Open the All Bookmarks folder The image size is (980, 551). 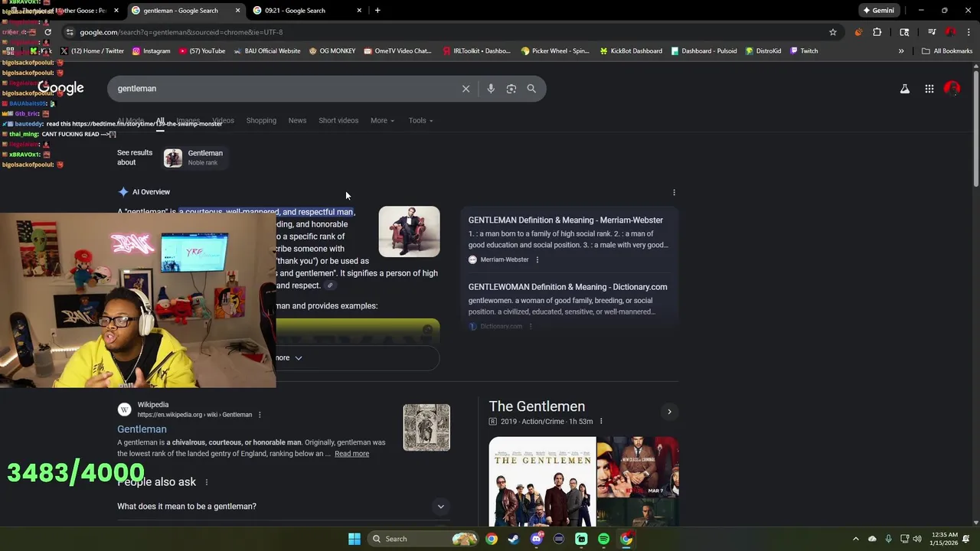(947, 51)
